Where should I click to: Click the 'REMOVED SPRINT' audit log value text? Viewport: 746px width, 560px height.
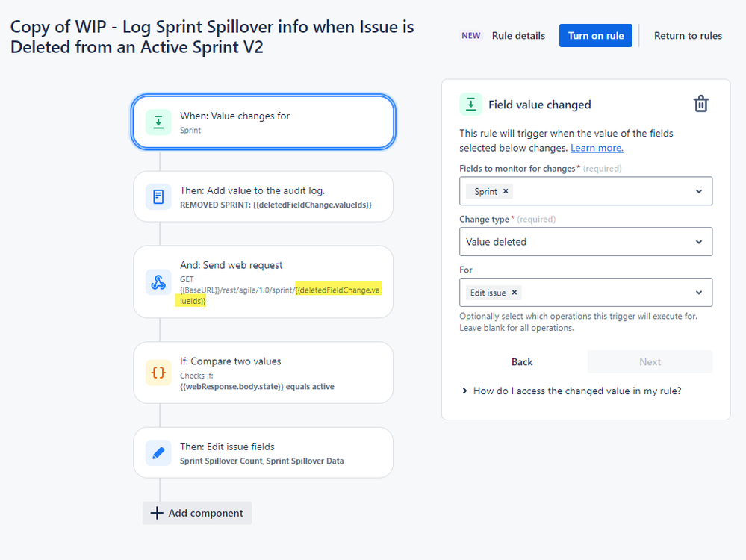276,205
